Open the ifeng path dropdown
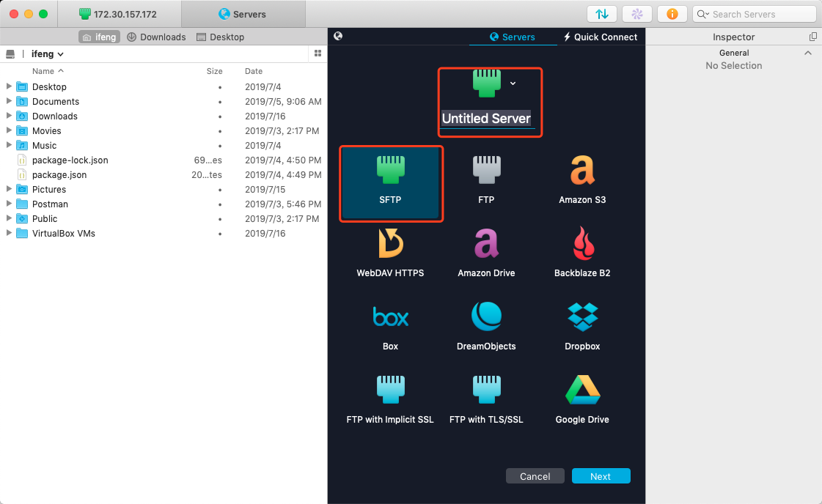This screenshot has width=822, height=504. [48, 54]
